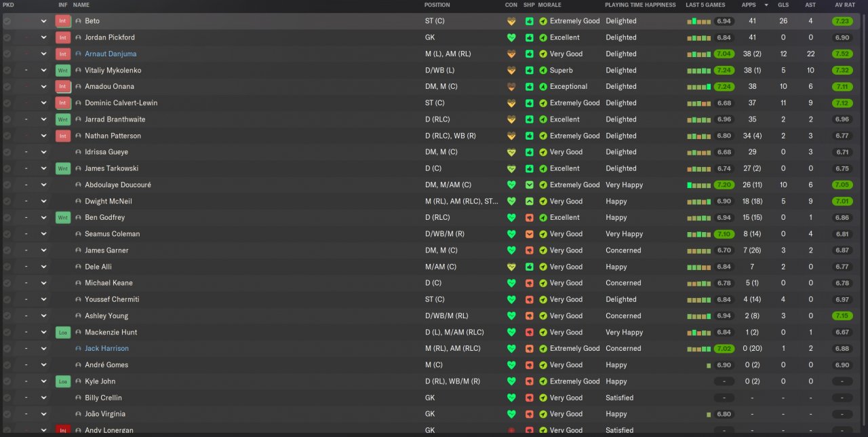Screen dimensions: 868x437
Task: Click Arnaut Danjuma's 7.52 average rating pill
Action: point(842,54)
